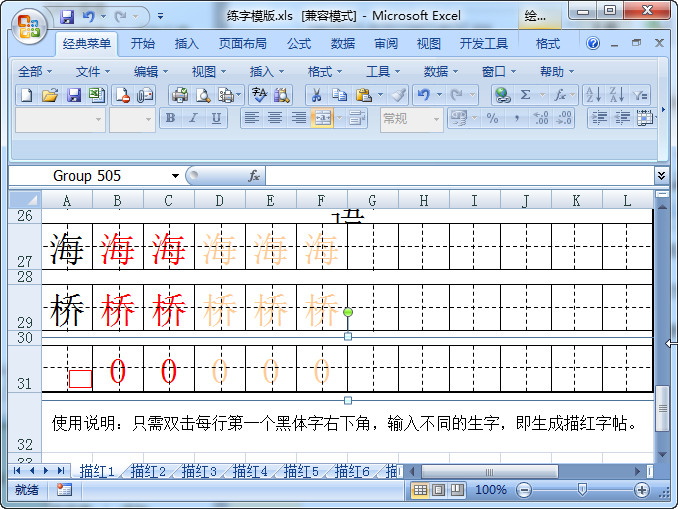The width and height of the screenshot is (678, 509).
Task: Open the number format 常规 dropdown
Action: tap(437, 118)
